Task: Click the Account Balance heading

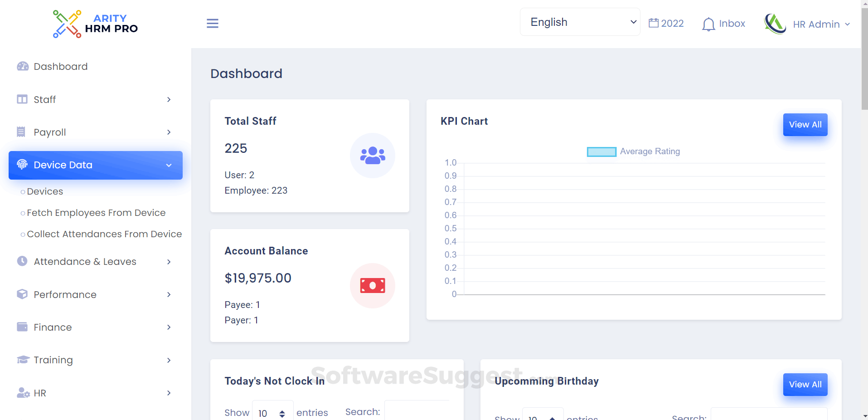Action: point(266,251)
